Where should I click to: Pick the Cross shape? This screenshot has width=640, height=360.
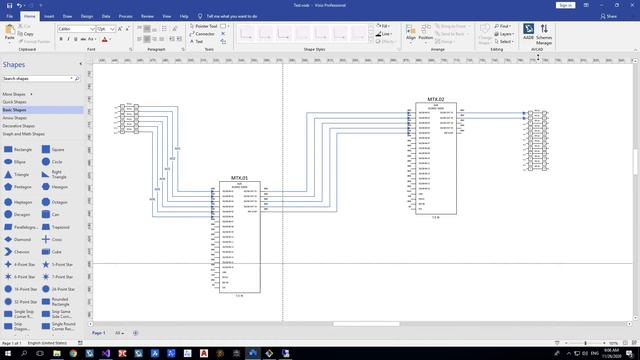pos(52,240)
